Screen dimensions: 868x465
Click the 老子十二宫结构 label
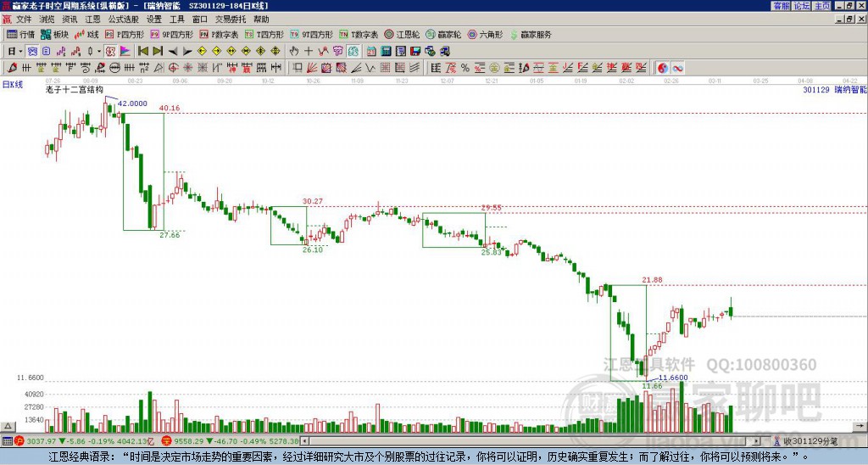pos(75,90)
